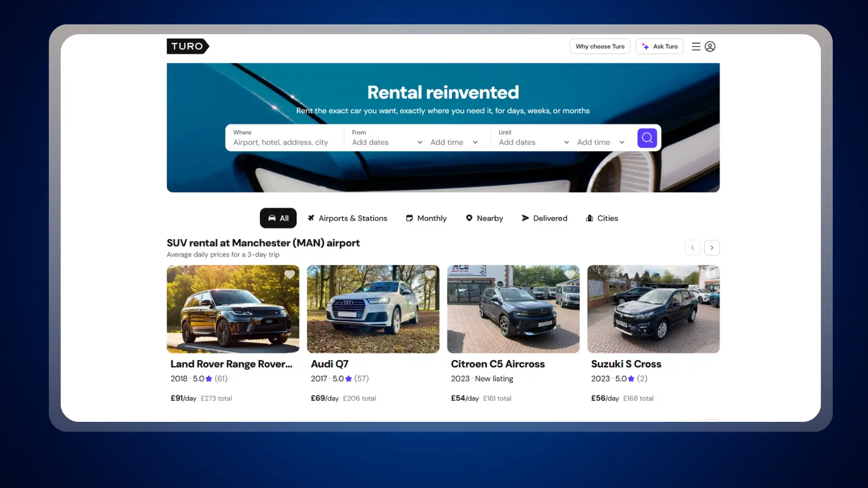
Task: Show next cars with right carousel arrow
Action: (x=712, y=248)
